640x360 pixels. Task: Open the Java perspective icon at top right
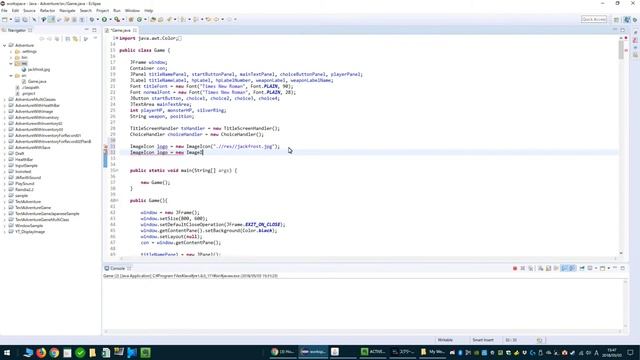627,19
